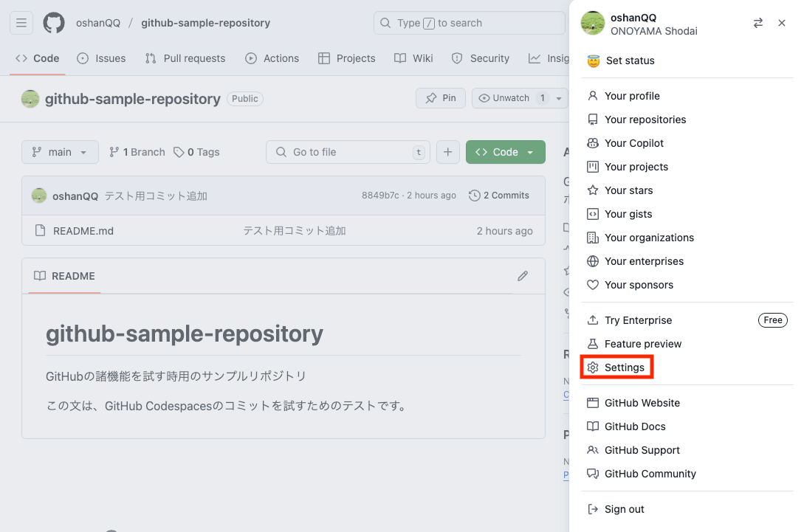Go to the Actions tab

point(272,58)
